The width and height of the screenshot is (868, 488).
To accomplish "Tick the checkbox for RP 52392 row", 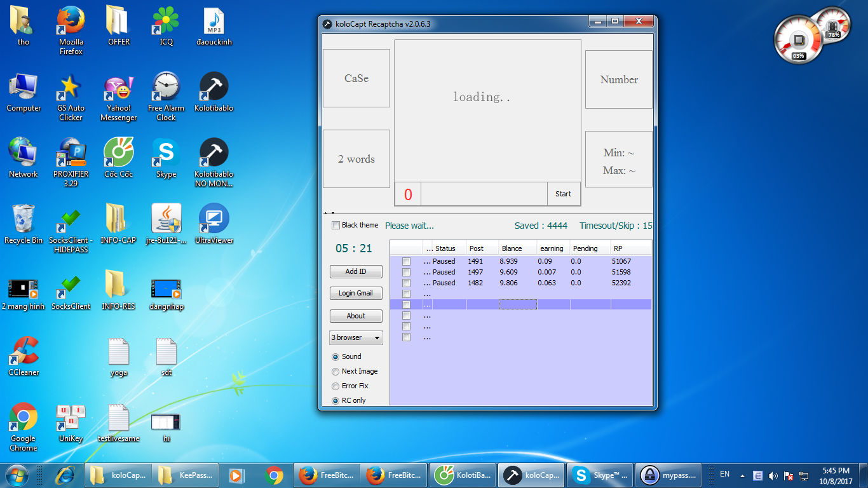I will click(406, 283).
